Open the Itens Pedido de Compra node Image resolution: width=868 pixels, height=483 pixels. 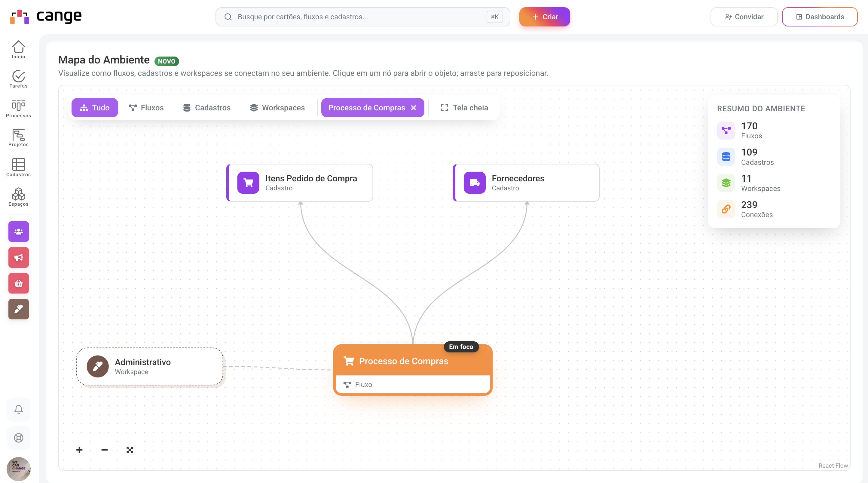tap(300, 183)
